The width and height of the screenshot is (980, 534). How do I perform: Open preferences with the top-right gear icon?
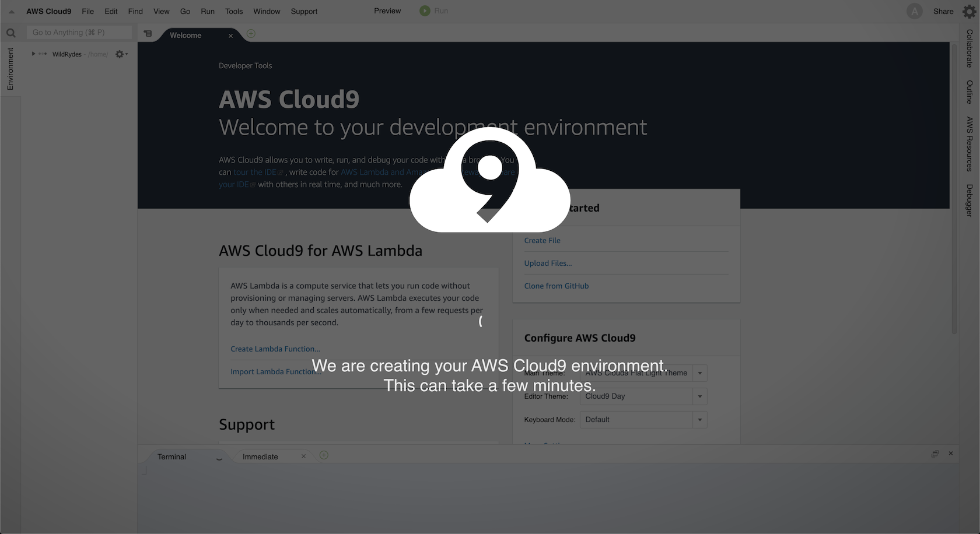pos(969,12)
